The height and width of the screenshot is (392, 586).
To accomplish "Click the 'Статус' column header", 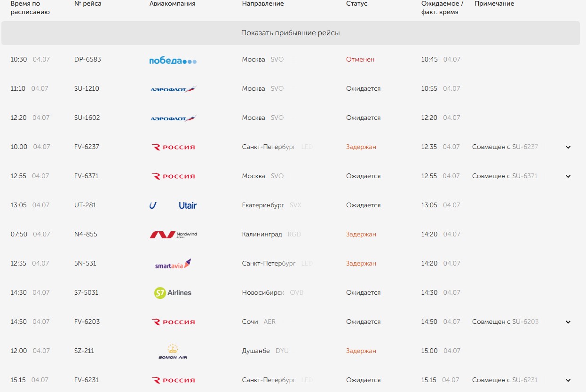I will click(356, 4).
